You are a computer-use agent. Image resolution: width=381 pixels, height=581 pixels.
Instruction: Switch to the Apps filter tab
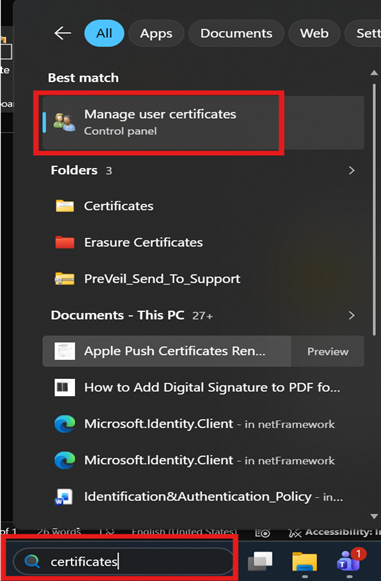pos(156,33)
